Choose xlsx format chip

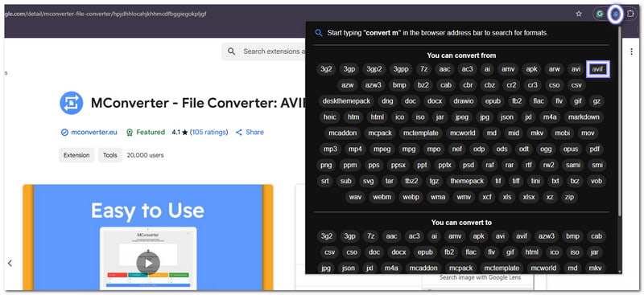529,197
